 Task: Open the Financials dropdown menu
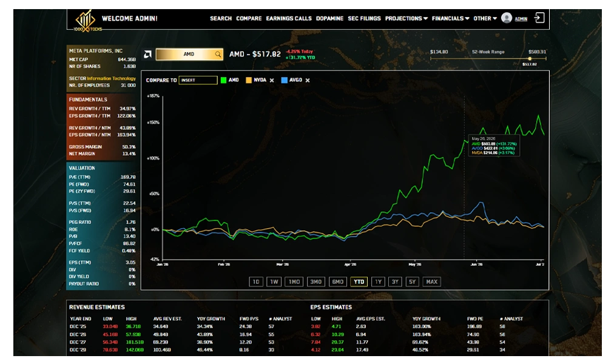tap(450, 18)
